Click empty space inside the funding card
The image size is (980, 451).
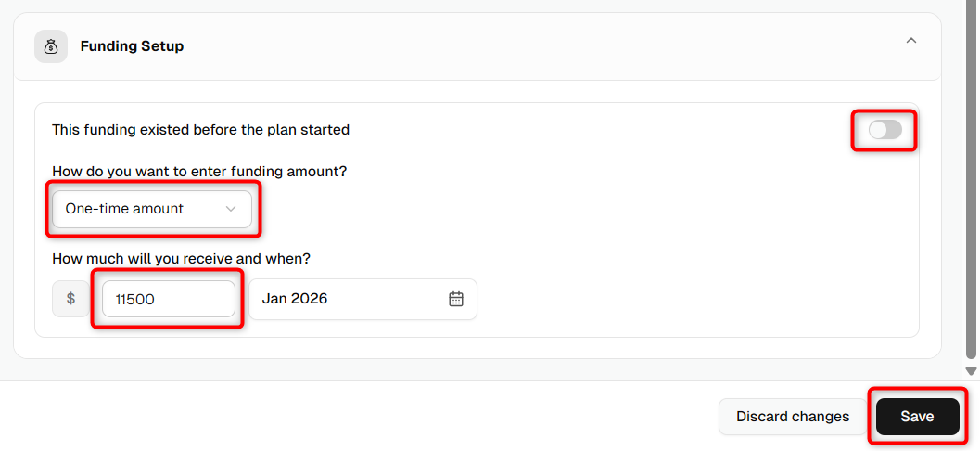point(688,251)
